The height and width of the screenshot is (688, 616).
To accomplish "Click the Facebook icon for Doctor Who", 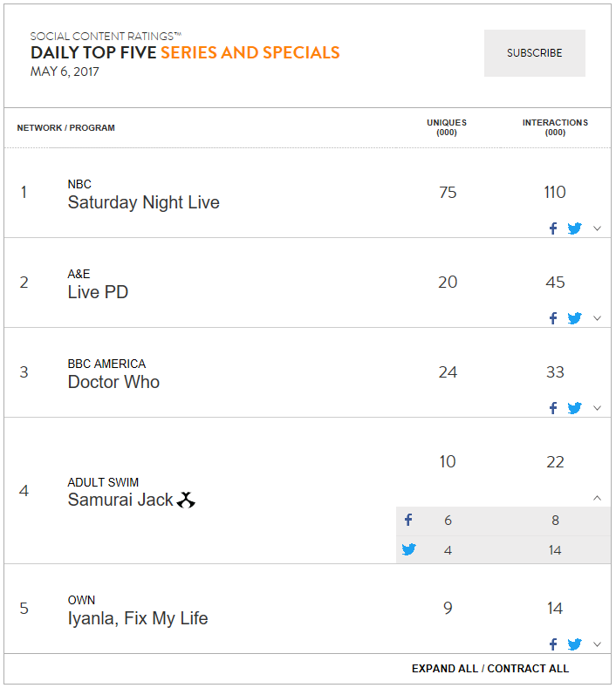I will tap(553, 408).
